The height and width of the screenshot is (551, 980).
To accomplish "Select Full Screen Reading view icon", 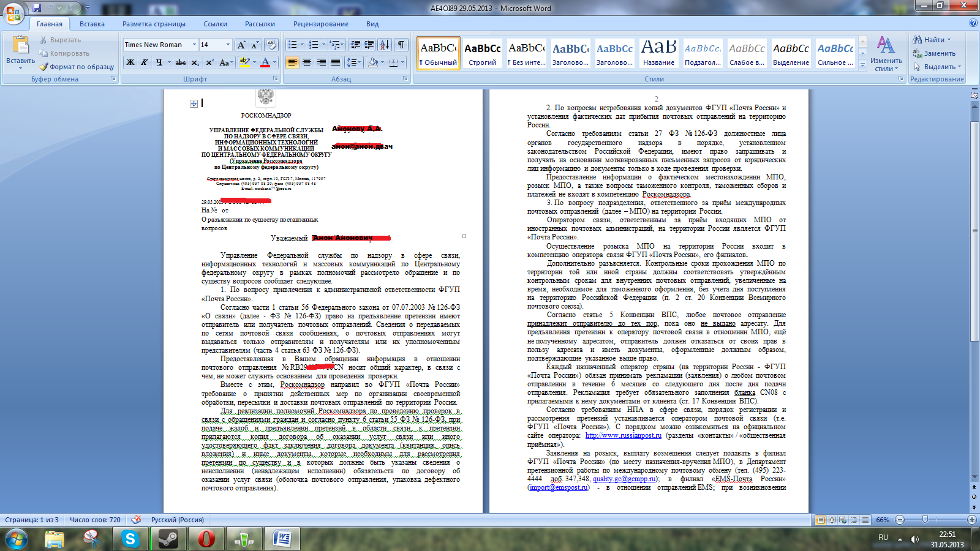I will [x=832, y=520].
